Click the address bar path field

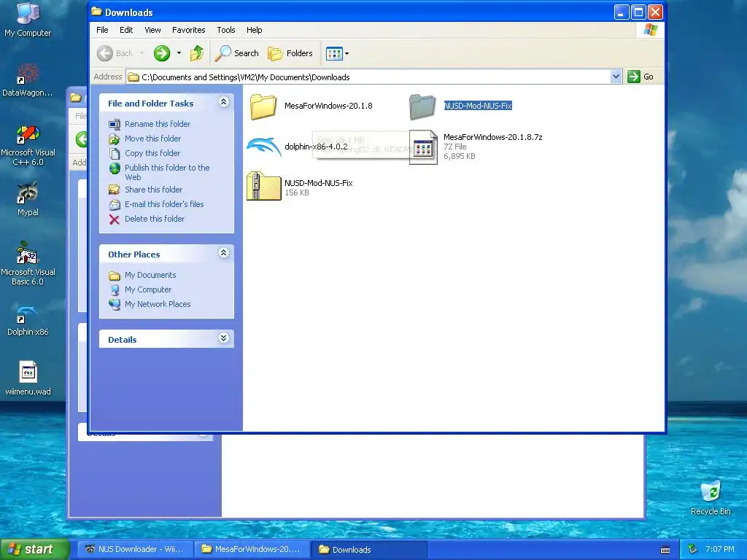pos(368,77)
